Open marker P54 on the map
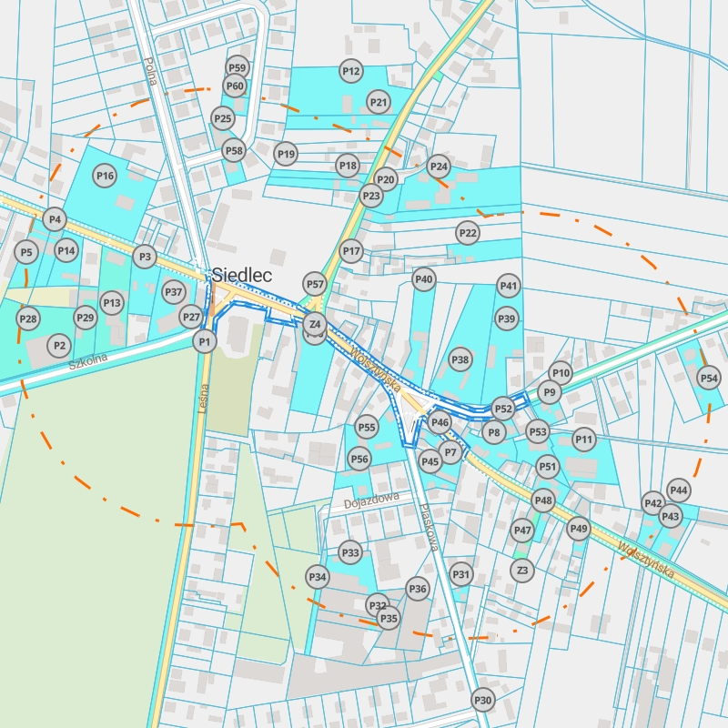The image size is (728, 728). (709, 378)
